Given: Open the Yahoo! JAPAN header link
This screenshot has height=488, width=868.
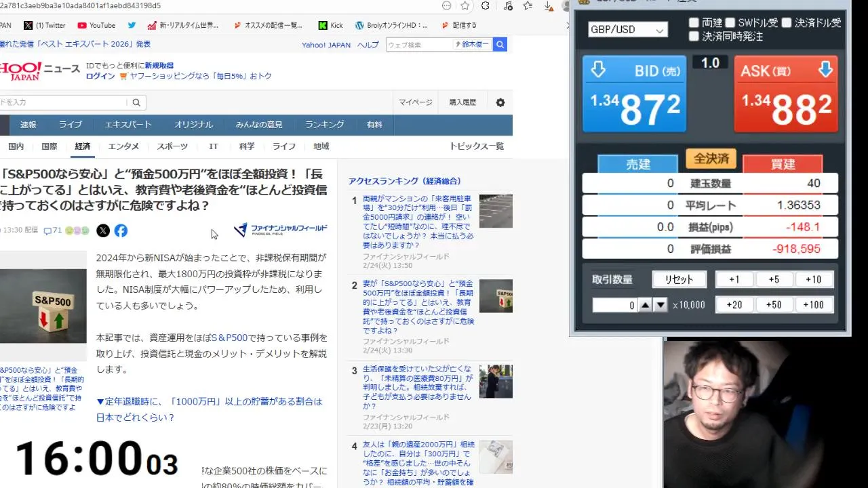Looking at the screenshot, I should (326, 45).
